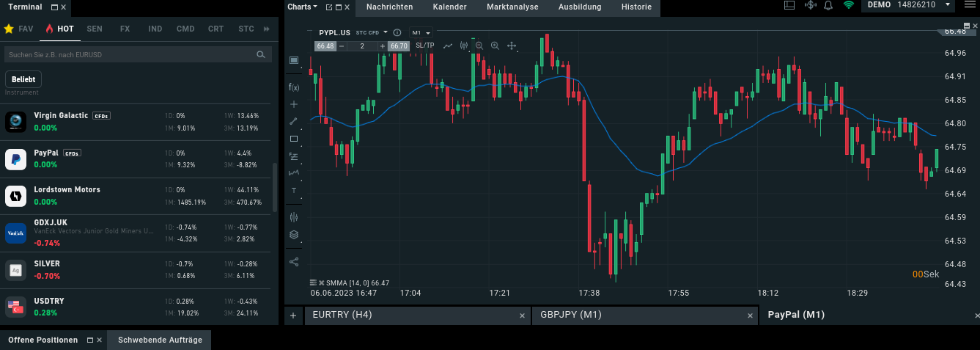Detach the Offene Positionen panel
The height and width of the screenshot is (350, 980).
click(90, 340)
